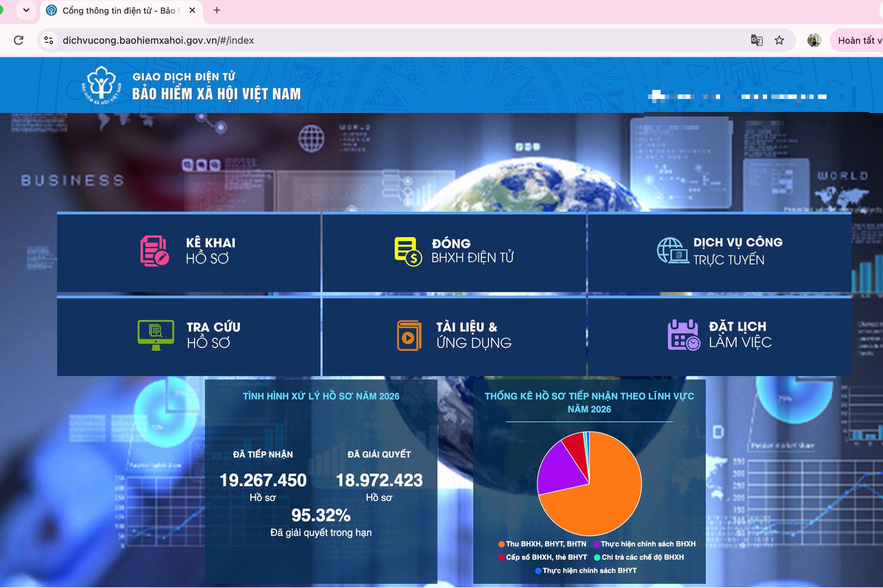
Task: Click the purple Đặt lịch làm việc calendar icon
Action: click(x=684, y=335)
